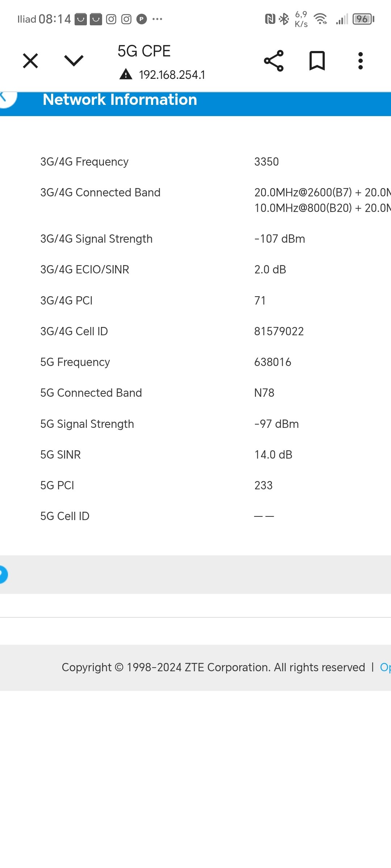Open the three-dot overflow menu
Screen dimensions: 391x868
[x=360, y=61]
